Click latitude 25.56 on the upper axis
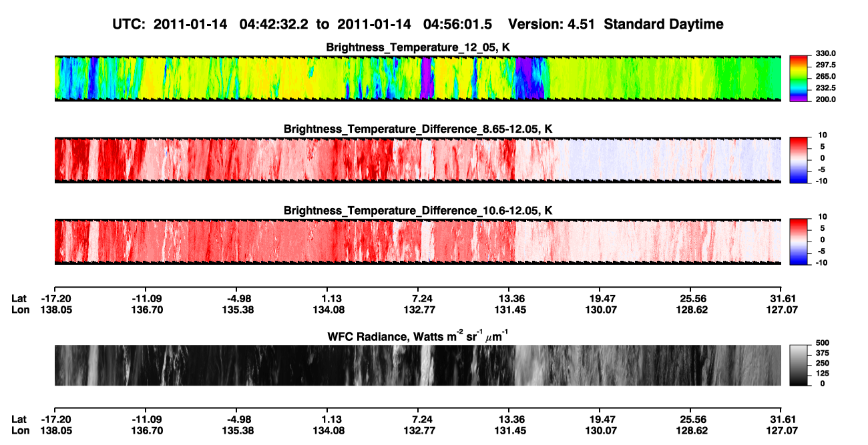The height and width of the screenshot is (445, 868). (x=691, y=298)
